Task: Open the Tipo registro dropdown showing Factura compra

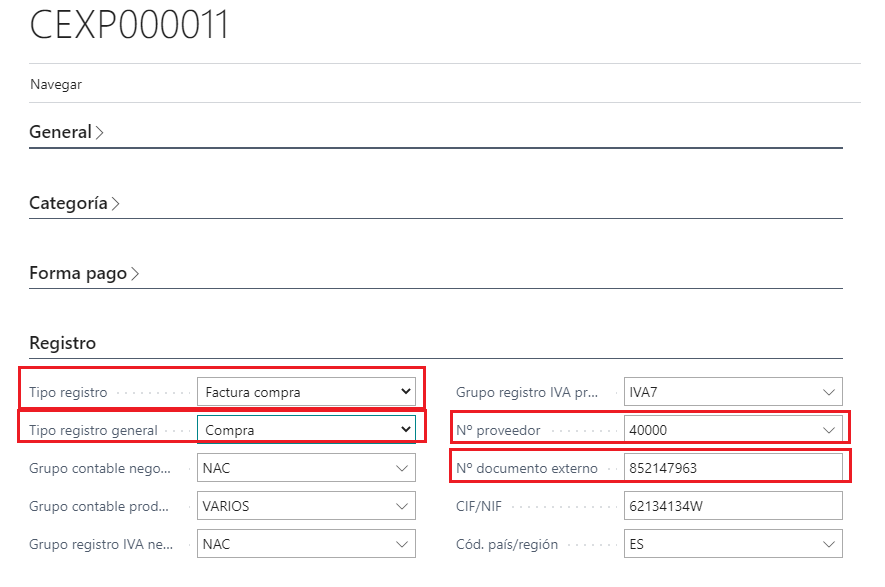Action: point(307,392)
